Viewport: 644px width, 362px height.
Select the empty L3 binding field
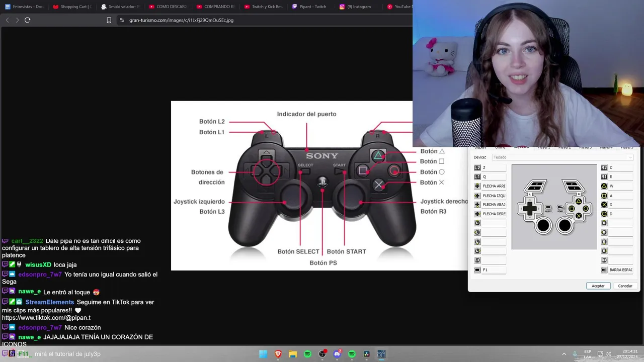click(494, 260)
